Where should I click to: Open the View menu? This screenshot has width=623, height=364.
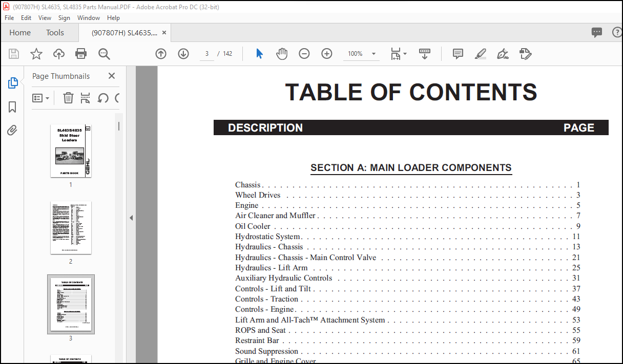coord(45,17)
